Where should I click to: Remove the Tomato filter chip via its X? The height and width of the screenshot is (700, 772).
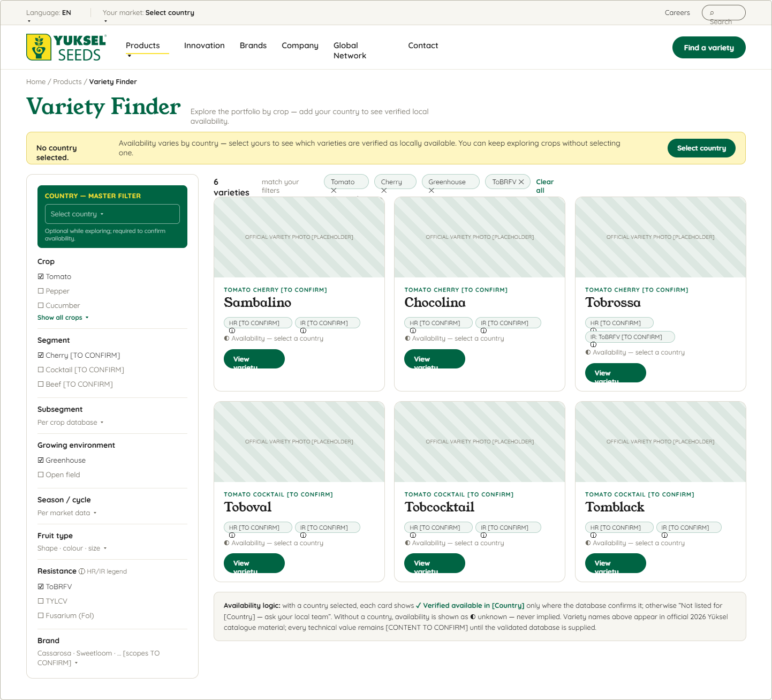point(334,191)
